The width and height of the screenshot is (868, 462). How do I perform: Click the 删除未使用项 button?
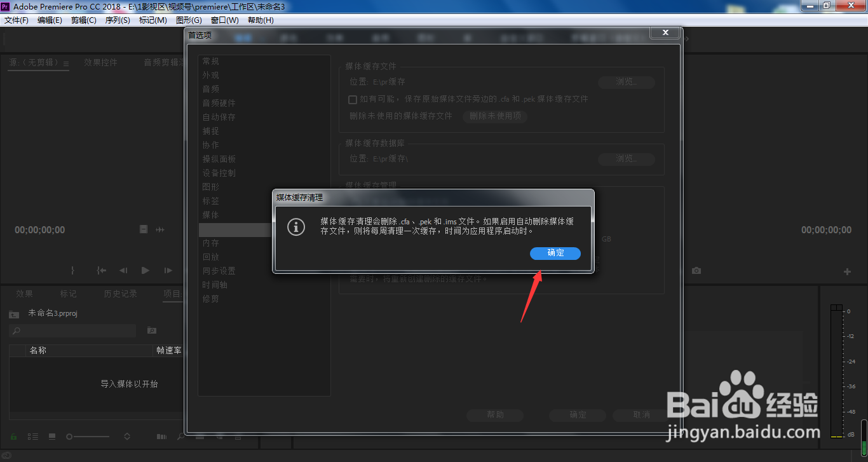pos(495,116)
